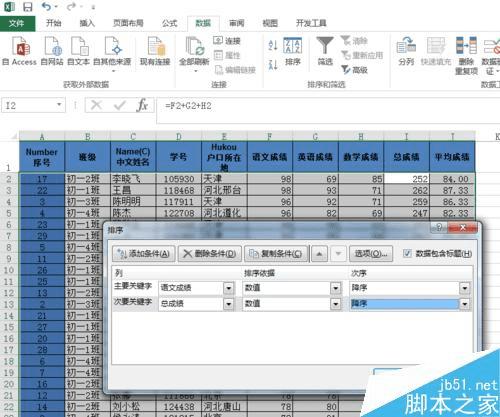Click the 添加条件 button
This screenshot has width=500, height=417.
pos(143,254)
